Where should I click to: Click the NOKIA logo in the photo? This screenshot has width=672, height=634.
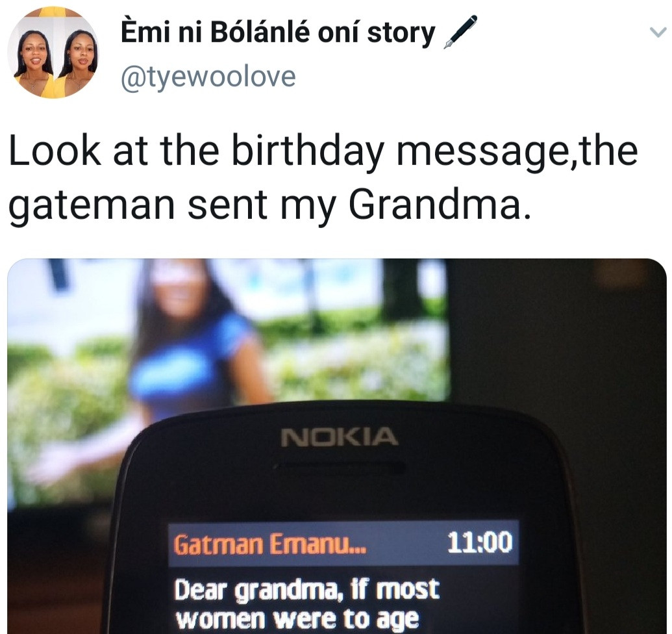(340, 437)
